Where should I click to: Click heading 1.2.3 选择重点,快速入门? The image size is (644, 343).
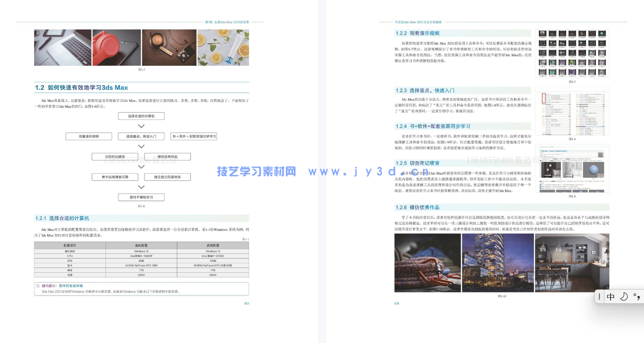click(x=425, y=91)
